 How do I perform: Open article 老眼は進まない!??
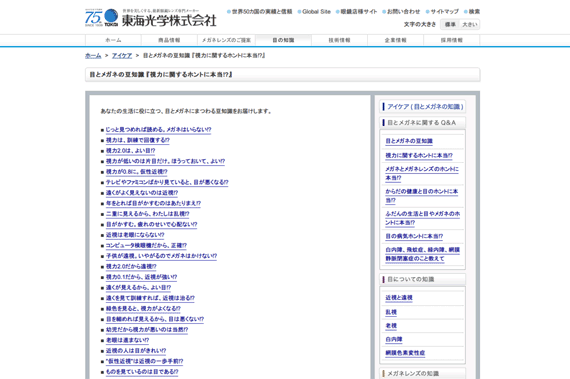[127, 340]
